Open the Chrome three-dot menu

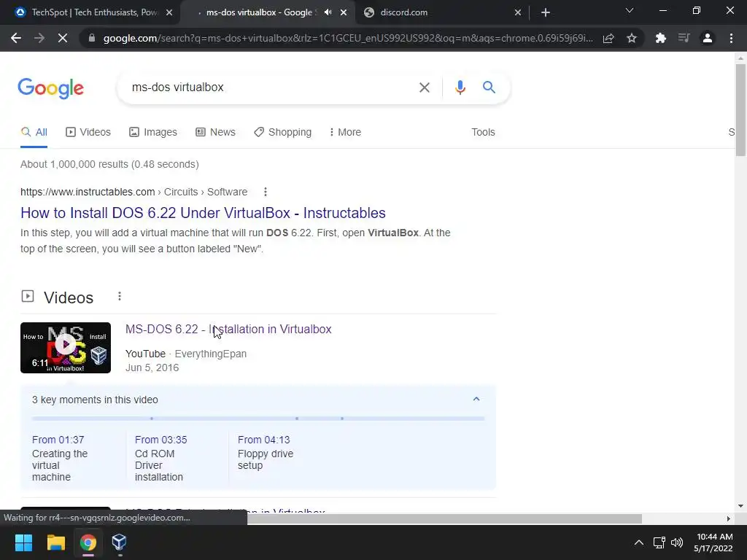coord(731,38)
